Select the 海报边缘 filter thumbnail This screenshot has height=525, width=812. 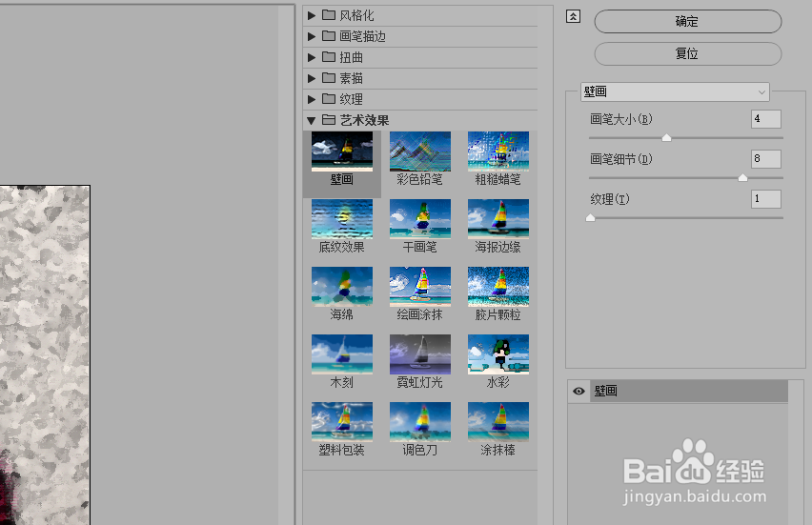(498, 219)
